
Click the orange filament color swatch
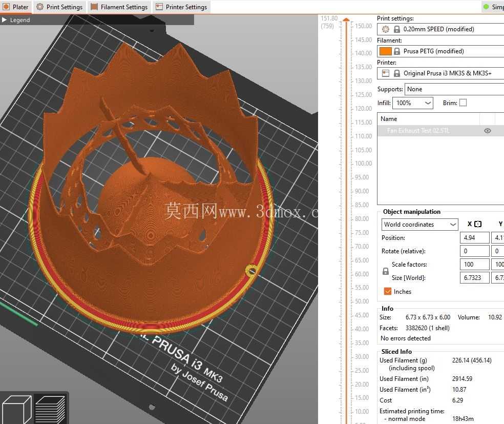point(385,51)
